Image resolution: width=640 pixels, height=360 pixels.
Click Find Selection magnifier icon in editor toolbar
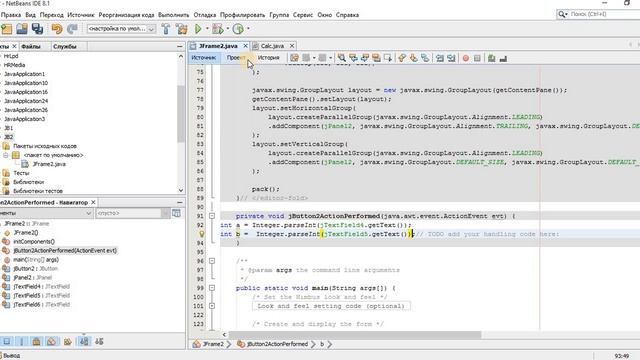[342, 58]
